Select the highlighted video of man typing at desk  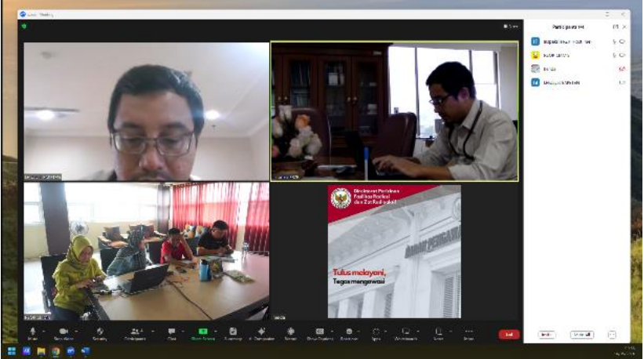[x=395, y=111]
